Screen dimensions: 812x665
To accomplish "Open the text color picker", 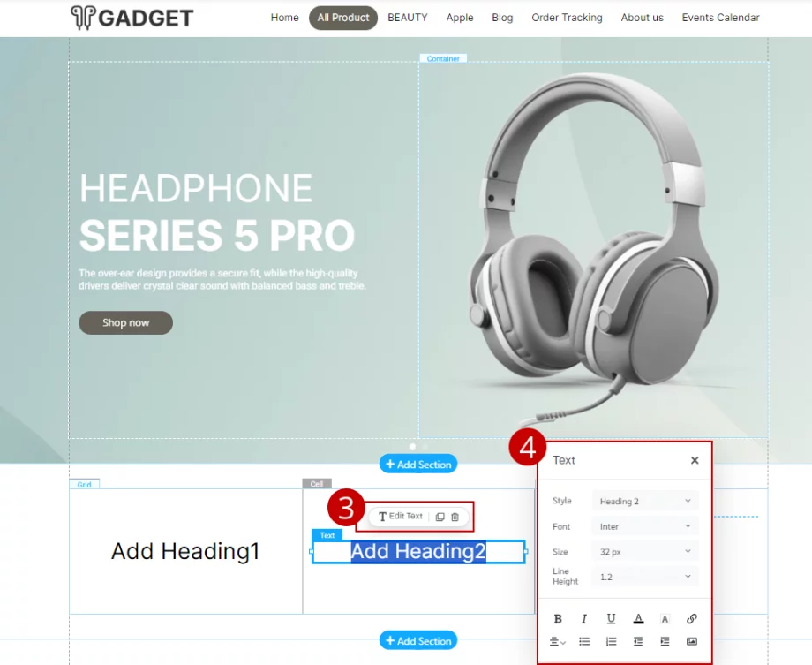I will pos(638,619).
